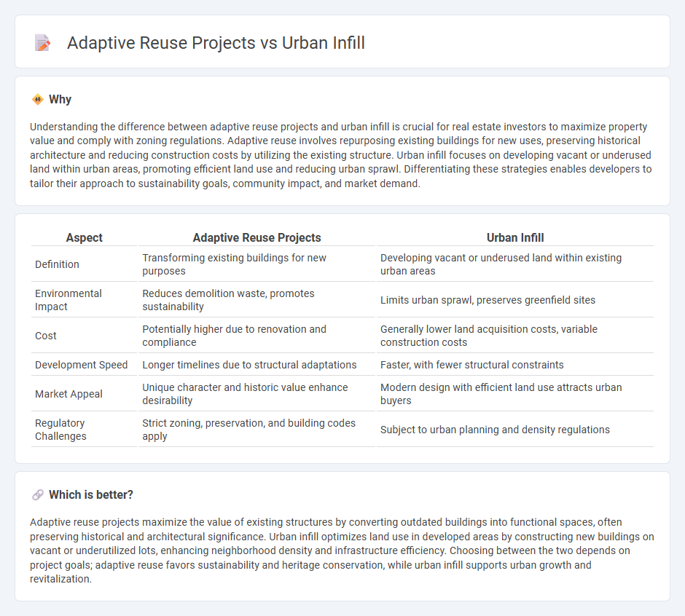Click cell 'Modern design with efficient land use attracts urban buyers'
Image resolution: width=685 pixels, height=616 pixels.
click(x=515, y=394)
